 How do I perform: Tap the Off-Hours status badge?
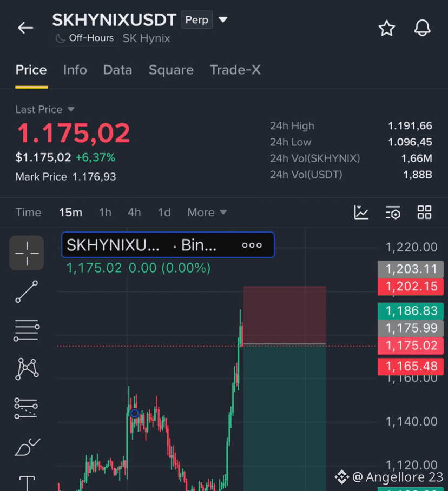click(85, 38)
